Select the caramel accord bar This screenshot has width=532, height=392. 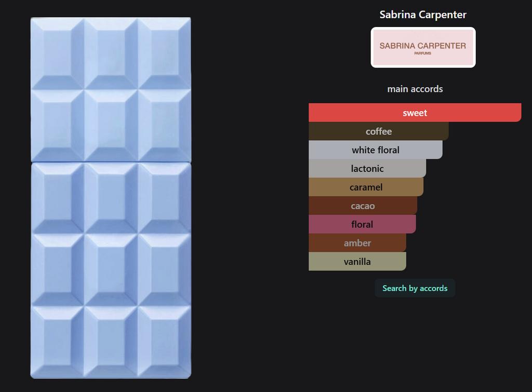click(x=366, y=187)
